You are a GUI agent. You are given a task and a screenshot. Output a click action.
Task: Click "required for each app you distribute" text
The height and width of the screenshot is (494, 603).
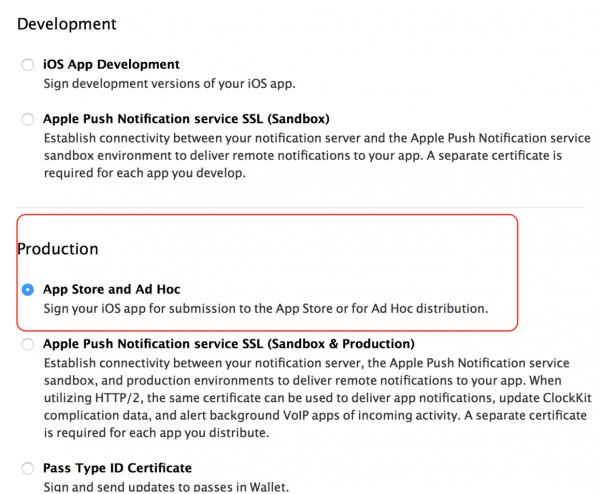tap(146, 435)
